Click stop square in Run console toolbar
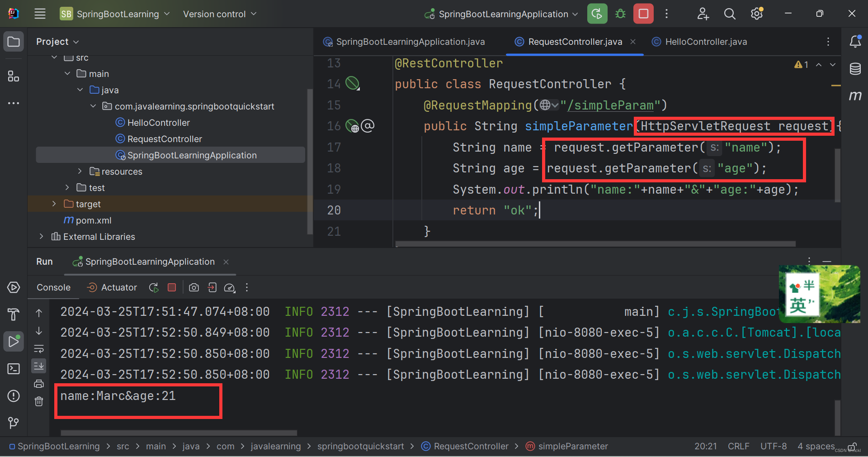 click(x=172, y=287)
